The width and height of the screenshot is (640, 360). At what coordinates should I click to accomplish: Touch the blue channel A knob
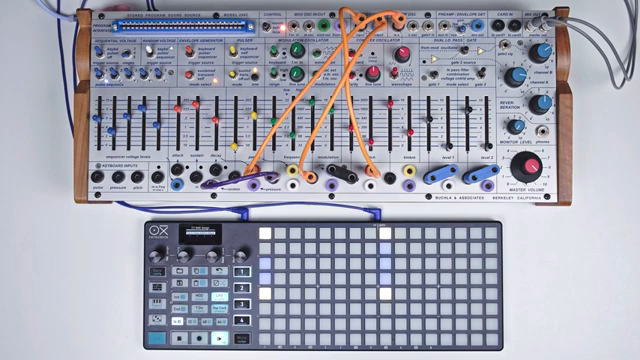[516, 77]
